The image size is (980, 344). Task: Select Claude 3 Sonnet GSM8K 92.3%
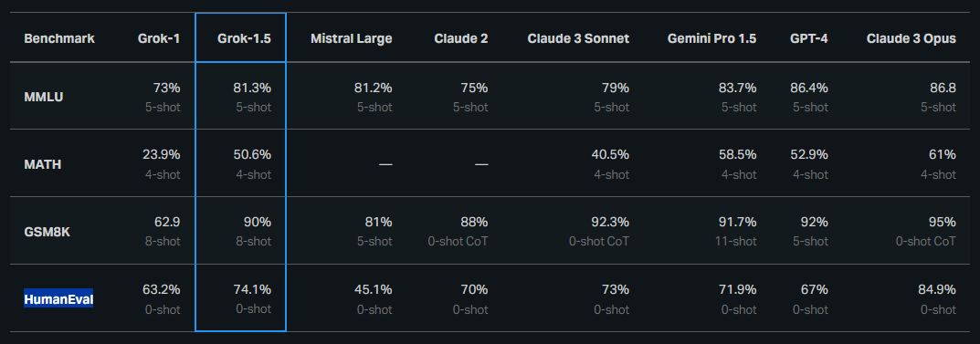[610, 222]
